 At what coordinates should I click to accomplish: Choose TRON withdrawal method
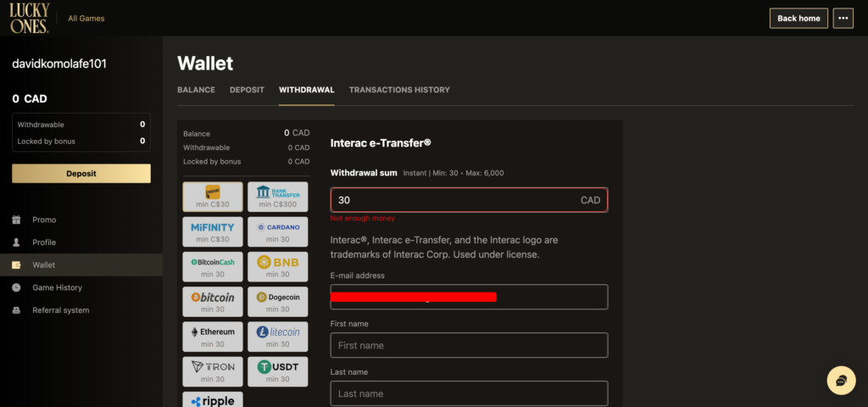213,371
